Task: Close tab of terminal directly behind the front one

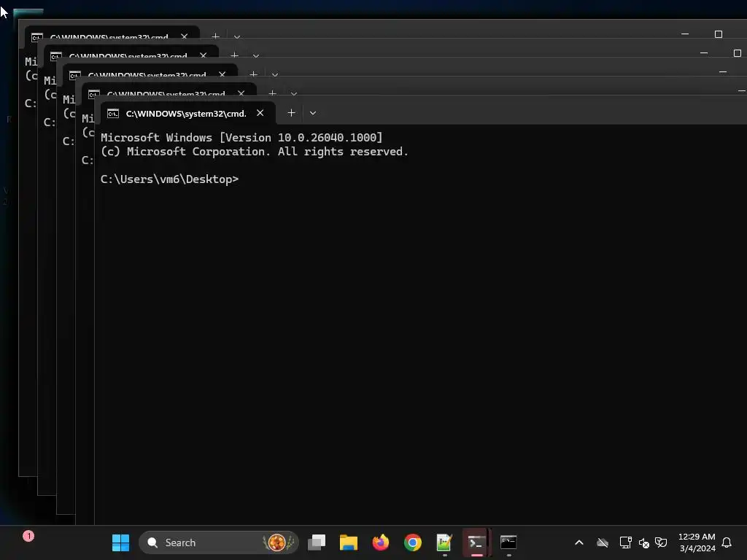Action: 241,93
